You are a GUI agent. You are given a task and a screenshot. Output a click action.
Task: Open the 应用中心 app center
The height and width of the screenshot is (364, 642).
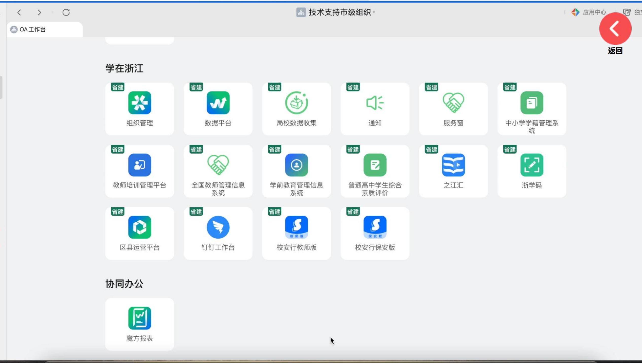(x=588, y=12)
